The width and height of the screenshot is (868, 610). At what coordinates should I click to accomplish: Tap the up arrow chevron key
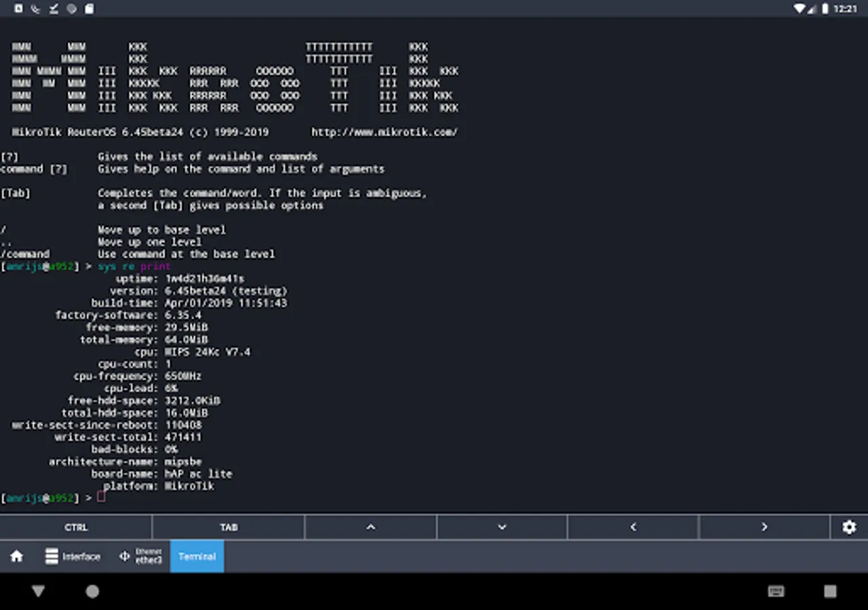point(371,527)
